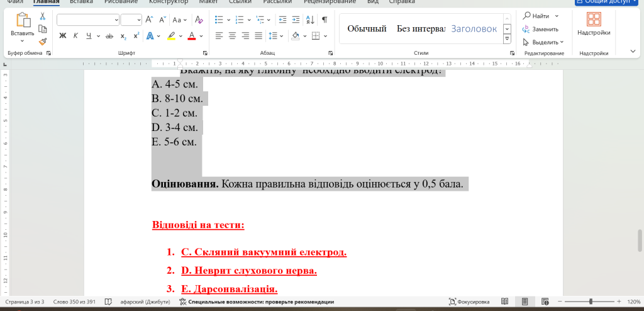
Task: Open numbered list dropdown arrow
Action: click(249, 20)
